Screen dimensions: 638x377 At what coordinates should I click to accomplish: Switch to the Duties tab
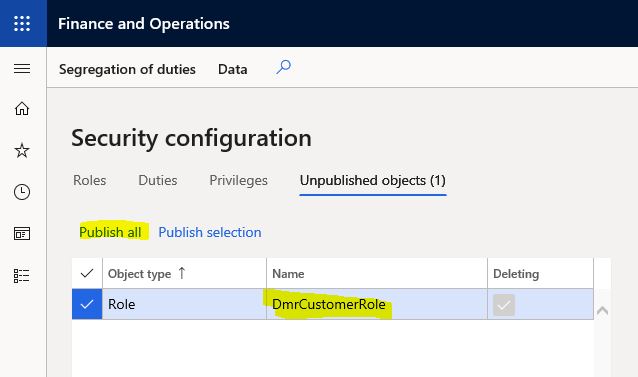[158, 180]
